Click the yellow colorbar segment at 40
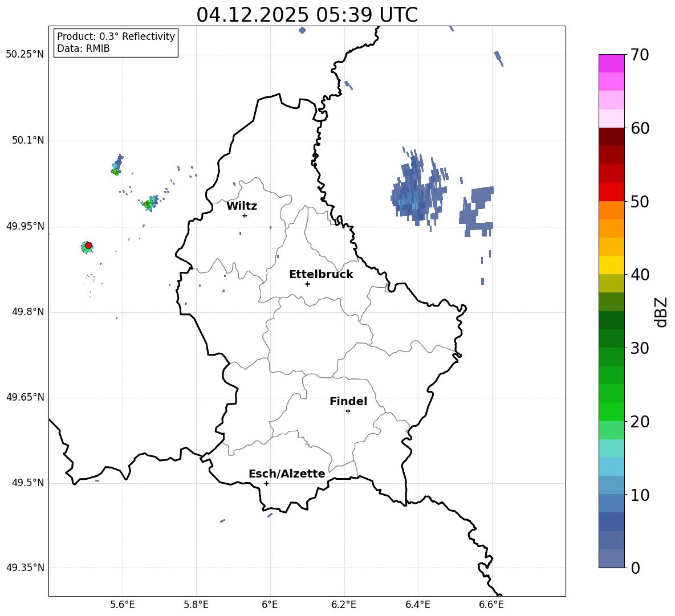 tap(611, 265)
